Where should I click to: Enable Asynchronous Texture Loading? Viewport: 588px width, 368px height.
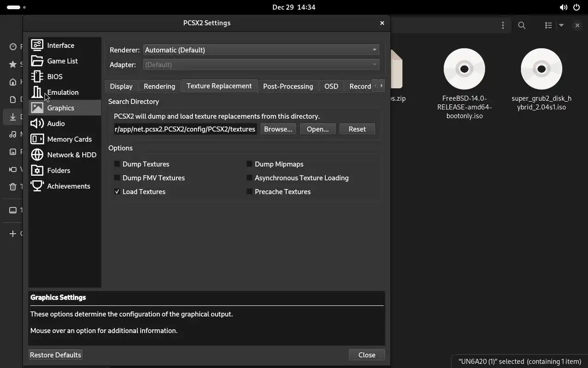(x=249, y=178)
